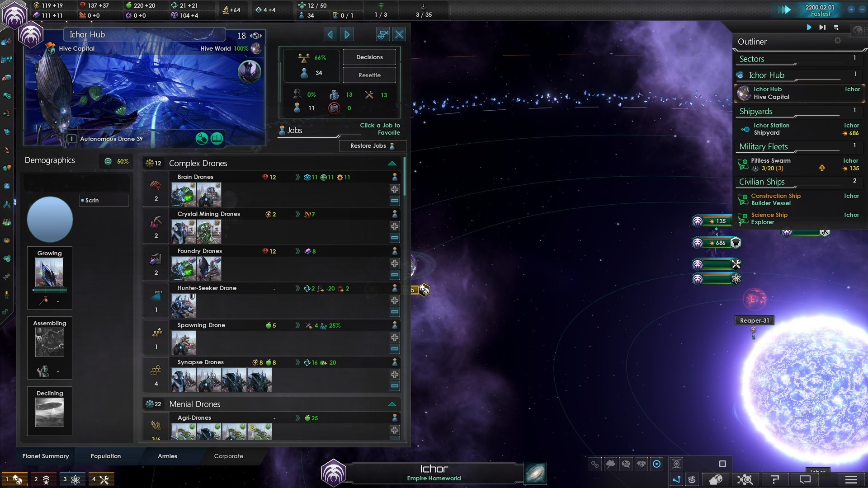Increase Brain Drones job slots
The image size is (868, 488).
coord(394,189)
